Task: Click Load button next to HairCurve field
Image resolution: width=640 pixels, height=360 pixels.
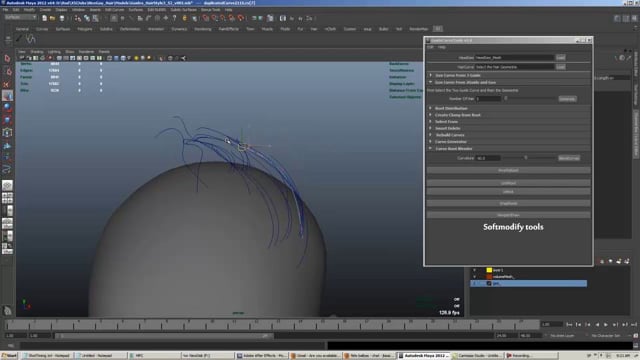Action: point(560,67)
